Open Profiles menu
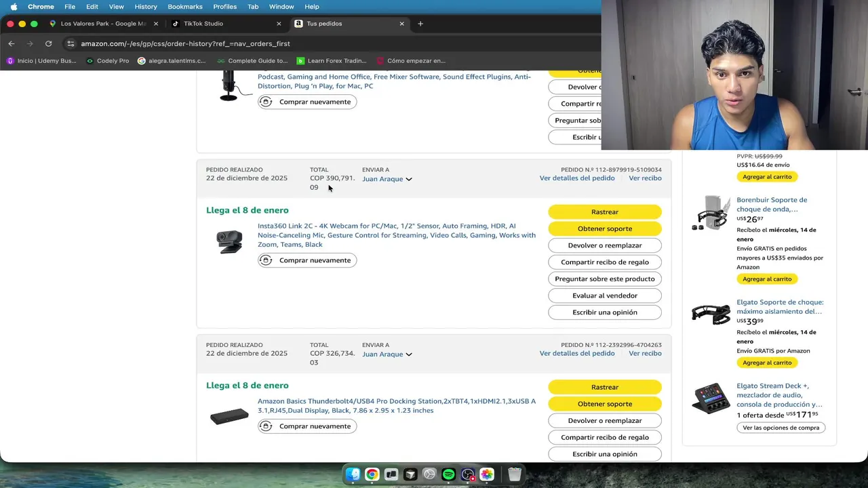 (225, 7)
